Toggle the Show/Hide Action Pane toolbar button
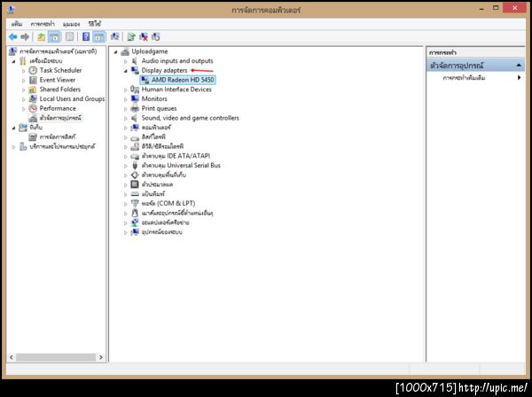This screenshot has height=397, width=532. 99,36
